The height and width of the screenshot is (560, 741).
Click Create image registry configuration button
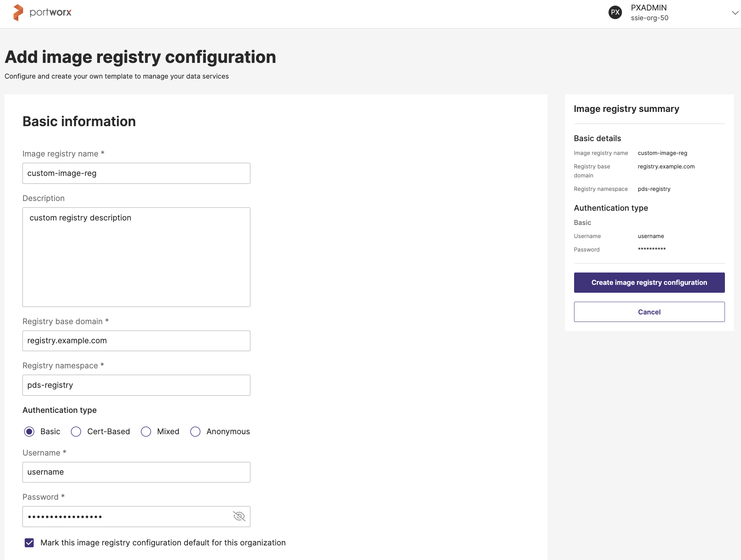click(649, 283)
